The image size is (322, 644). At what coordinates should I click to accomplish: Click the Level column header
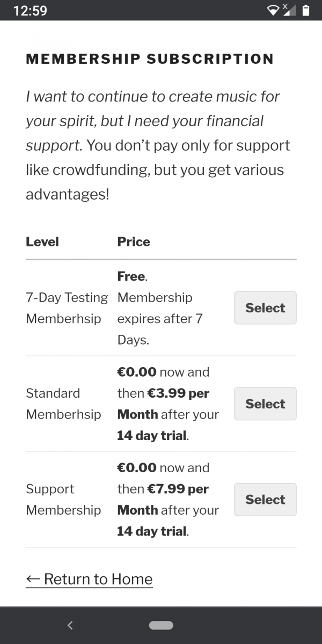pyautogui.click(x=42, y=242)
